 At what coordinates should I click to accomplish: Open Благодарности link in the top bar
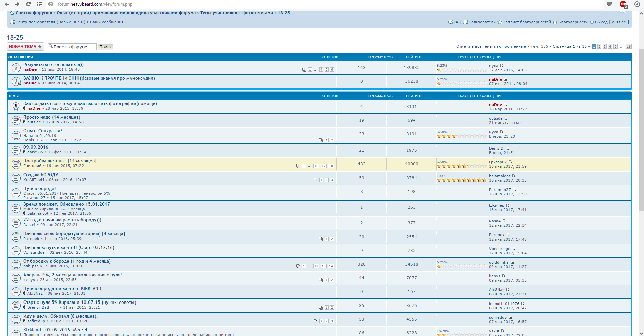pos(573,22)
